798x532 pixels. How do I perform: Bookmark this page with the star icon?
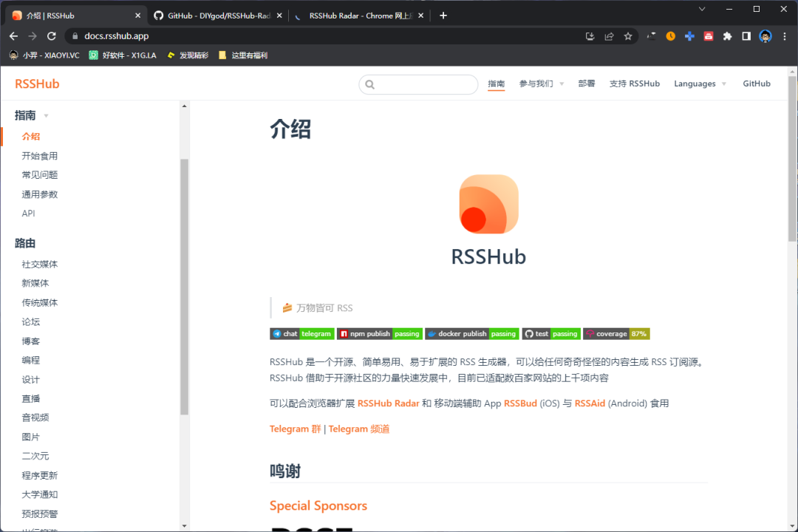(x=626, y=35)
